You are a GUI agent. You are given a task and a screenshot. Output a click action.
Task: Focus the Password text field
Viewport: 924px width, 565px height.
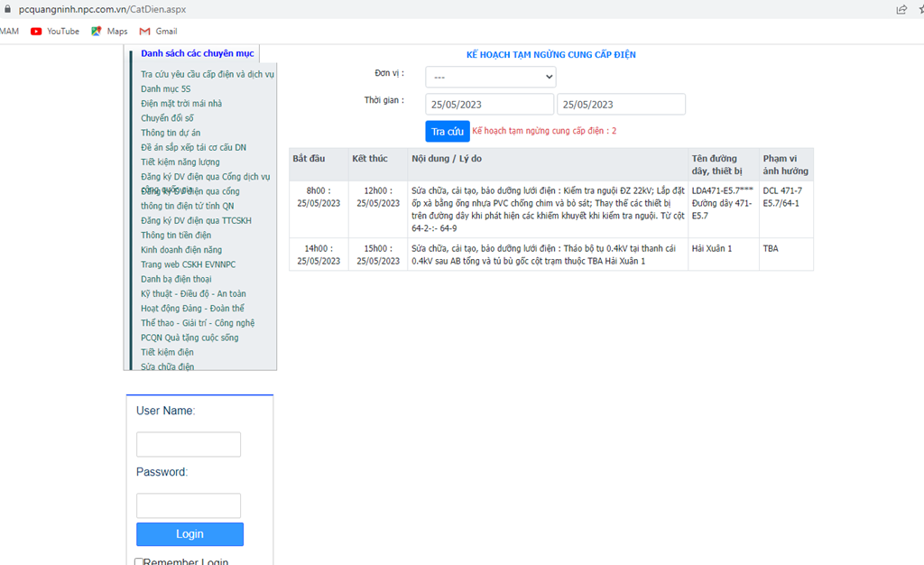pyautogui.click(x=189, y=505)
